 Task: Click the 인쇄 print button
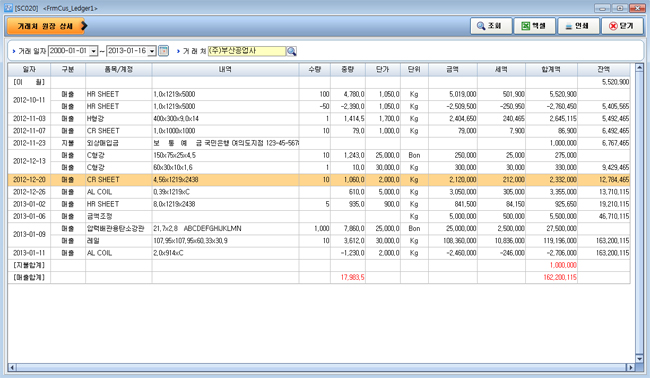(x=578, y=26)
